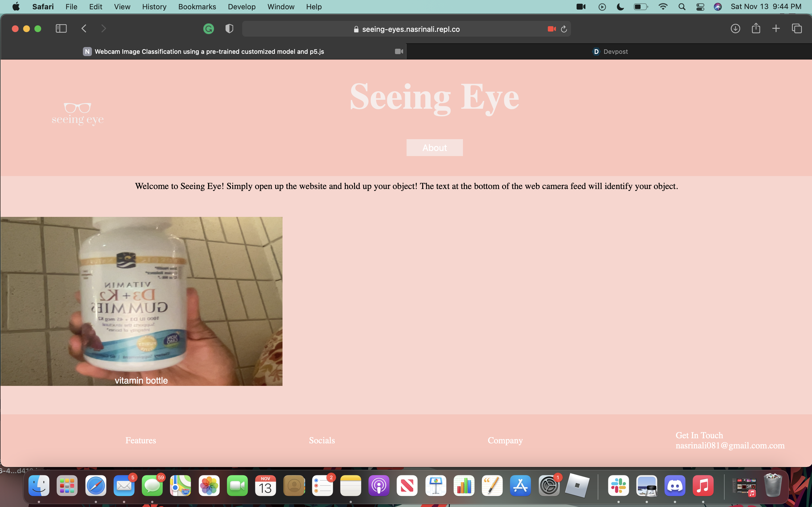Click the address bar URL field
The height and width of the screenshot is (507, 812).
pyautogui.click(x=410, y=29)
